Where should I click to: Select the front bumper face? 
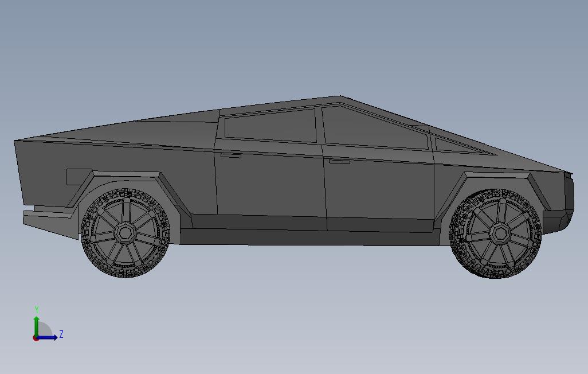tap(558, 221)
